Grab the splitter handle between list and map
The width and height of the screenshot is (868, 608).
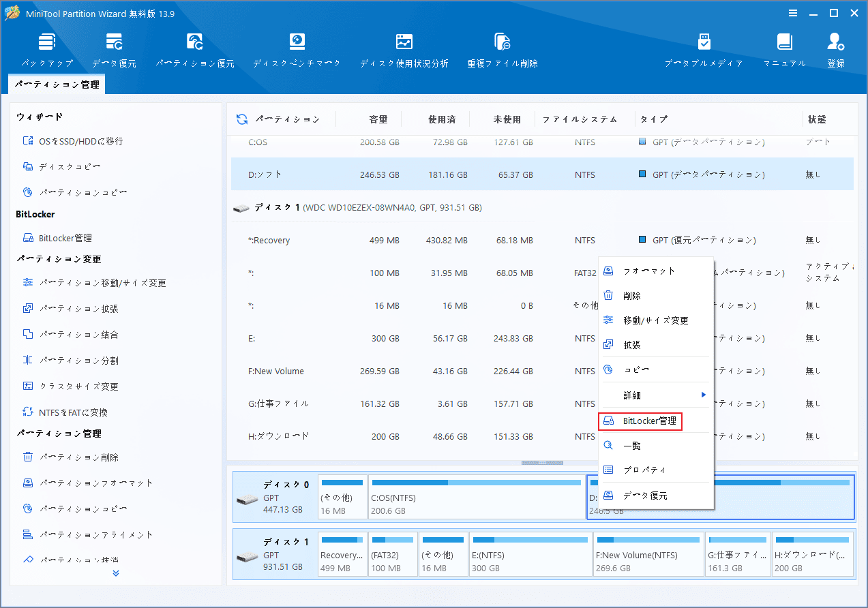point(542,463)
